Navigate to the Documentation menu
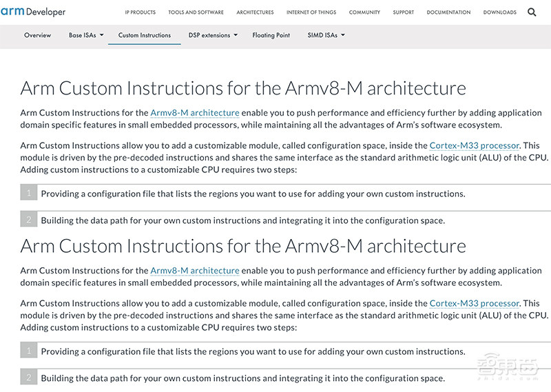Image resolution: width=551 pixels, height=392 pixels. coord(448,12)
